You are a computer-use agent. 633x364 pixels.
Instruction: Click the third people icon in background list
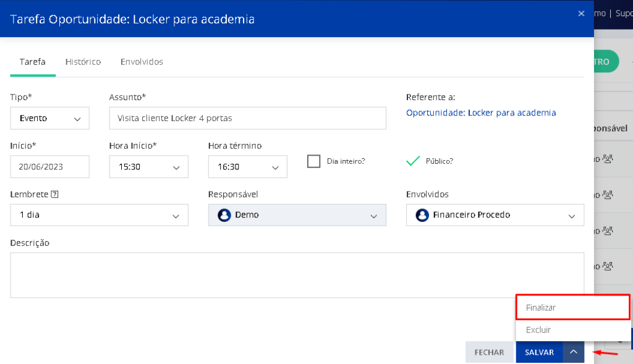tap(608, 231)
